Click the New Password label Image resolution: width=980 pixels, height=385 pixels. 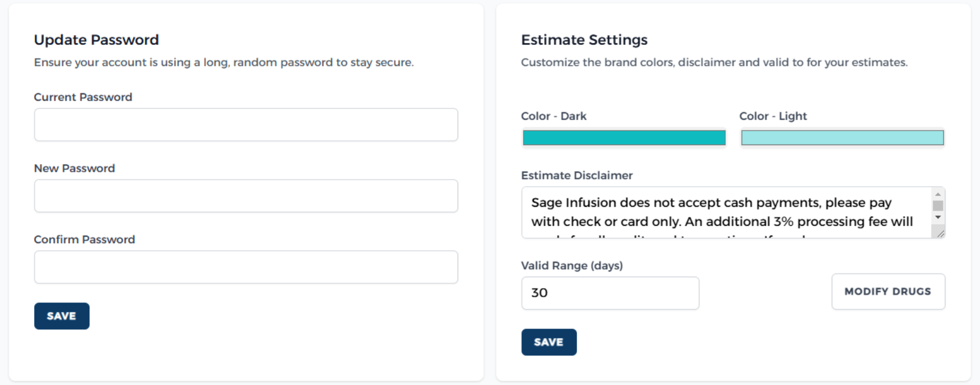(74, 168)
